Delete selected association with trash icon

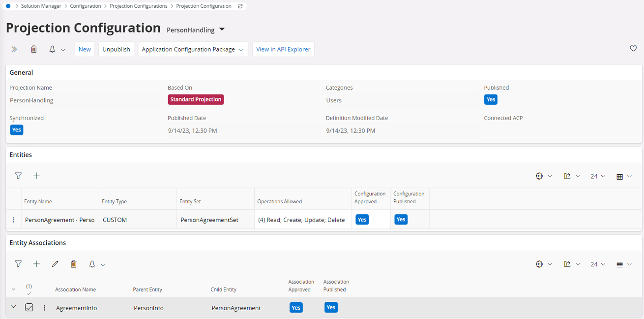[x=74, y=264]
